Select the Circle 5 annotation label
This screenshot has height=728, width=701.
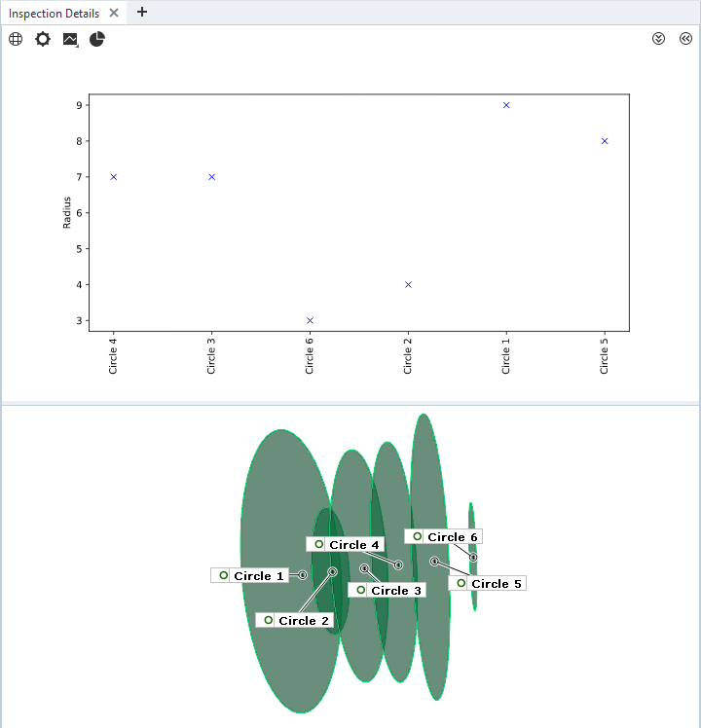click(x=496, y=584)
